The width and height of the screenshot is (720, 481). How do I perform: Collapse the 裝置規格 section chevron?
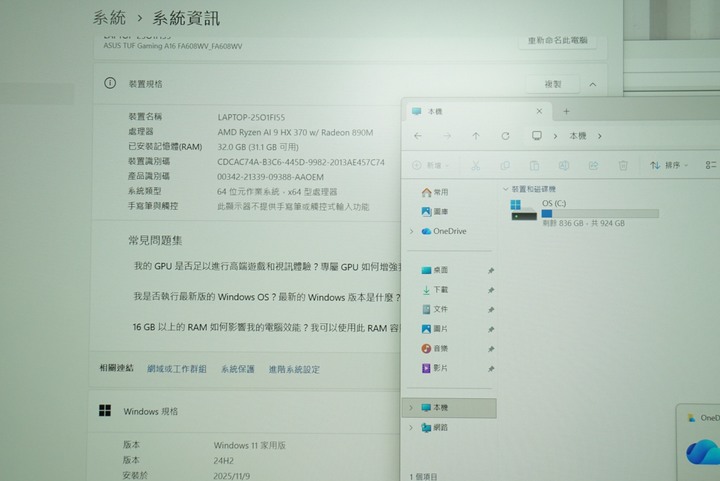click(x=593, y=85)
